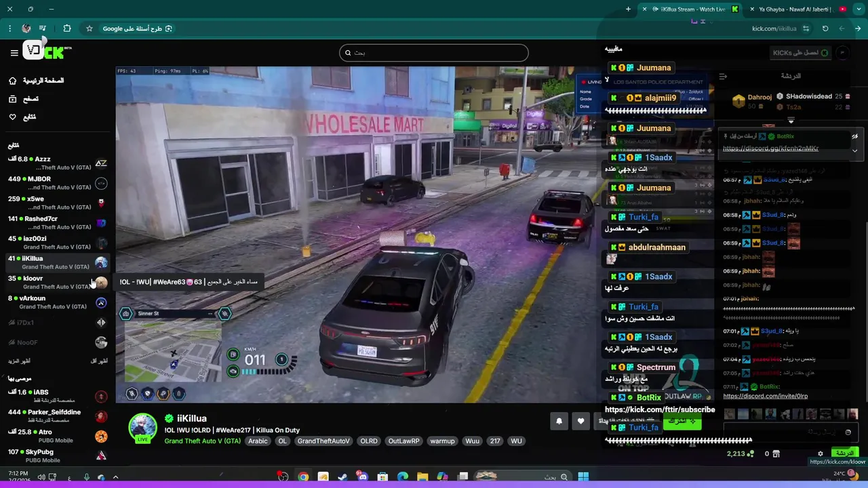Click the send message chat input
Image resolution: width=868 pixels, height=488 pixels.
tap(790, 432)
